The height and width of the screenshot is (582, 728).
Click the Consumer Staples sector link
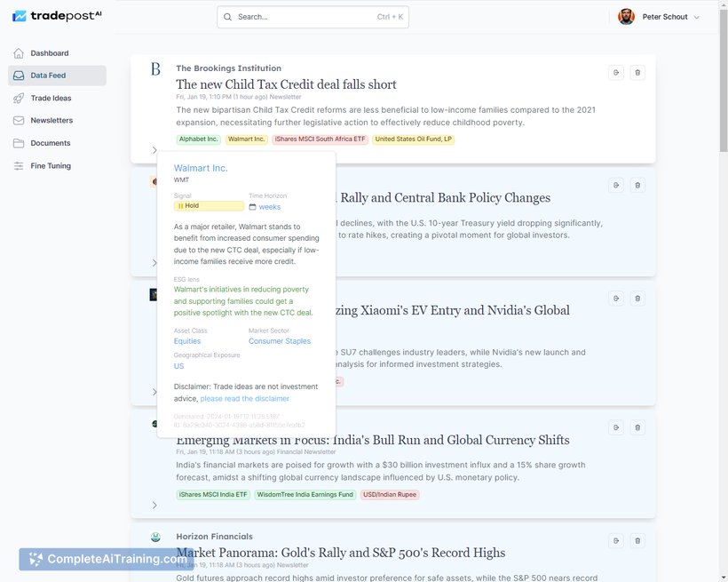click(x=280, y=340)
